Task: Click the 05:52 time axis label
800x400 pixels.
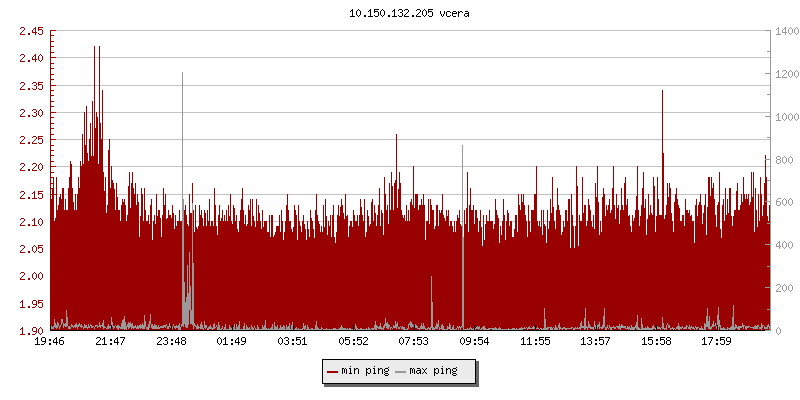Action: click(x=353, y=342)
